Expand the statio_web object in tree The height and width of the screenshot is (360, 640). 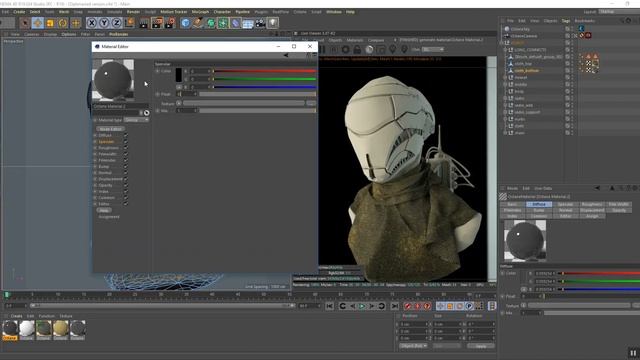pyautogui.click(x=505, y=105)
